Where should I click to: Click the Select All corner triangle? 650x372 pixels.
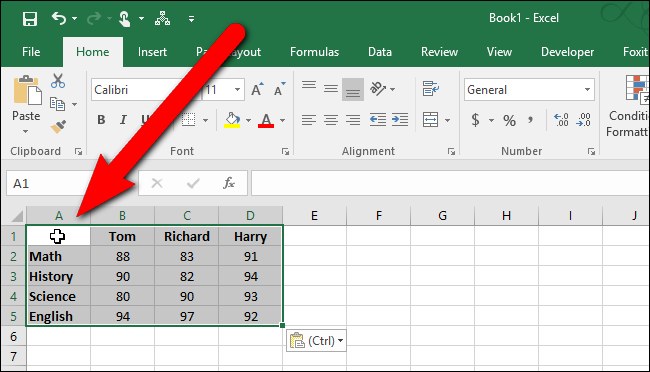pyautogui.click(x=17, y=216)
